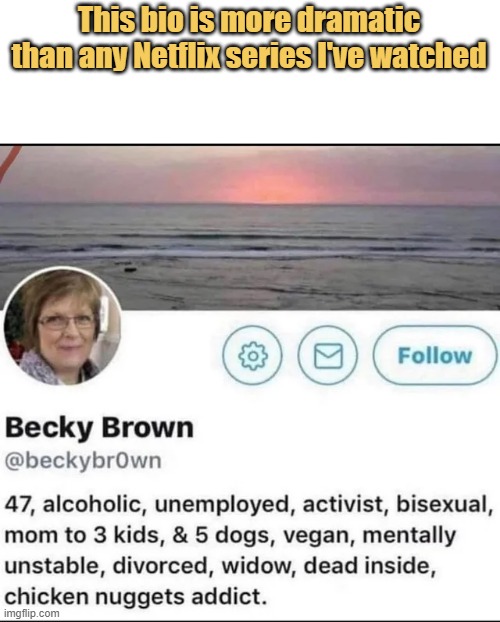
Task: Click the envelope message icon
Action: point(328,355)
